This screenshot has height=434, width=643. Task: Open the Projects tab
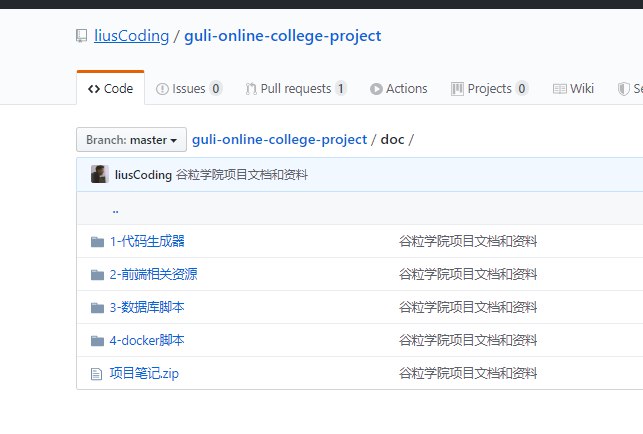point(490,89)
